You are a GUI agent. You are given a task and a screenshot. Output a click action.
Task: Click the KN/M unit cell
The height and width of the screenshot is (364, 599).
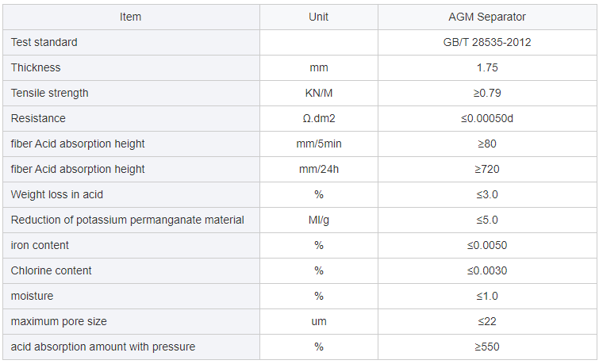click(x=318, y=93)
